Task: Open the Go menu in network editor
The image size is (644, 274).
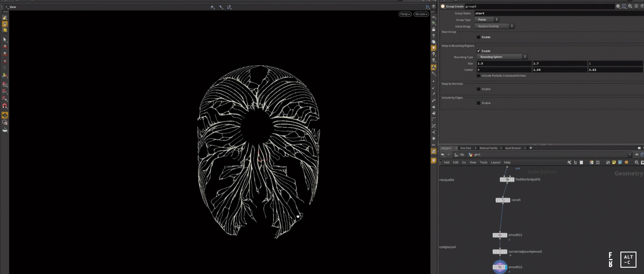Action: (x=464, y=162)
